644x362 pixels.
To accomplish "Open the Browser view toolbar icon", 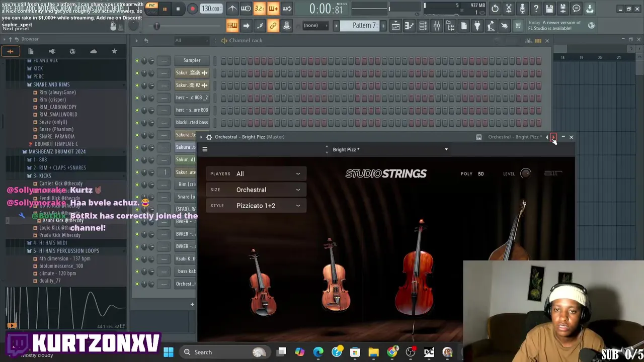I will click(x=450, y=26).
